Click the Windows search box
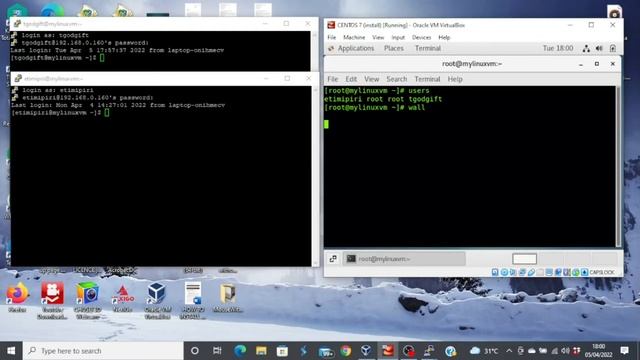Viewport: 640px width, 360px height. [x=103, y=351]
